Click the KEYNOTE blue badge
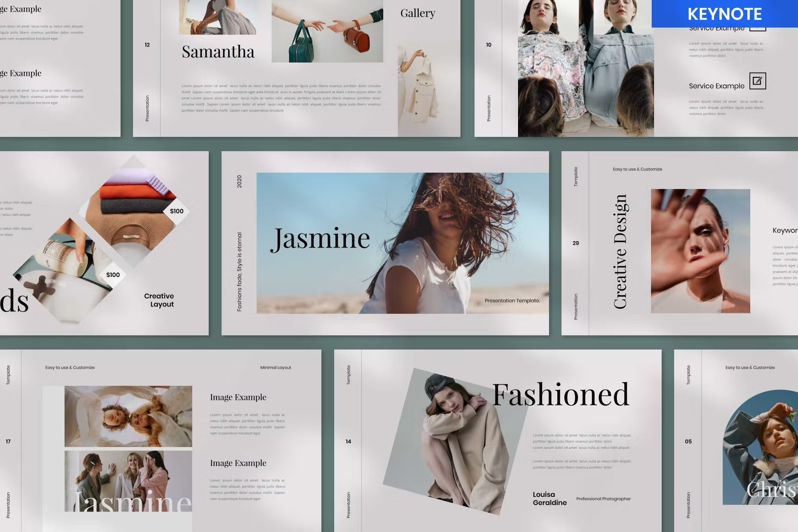 tap(724, 14)
